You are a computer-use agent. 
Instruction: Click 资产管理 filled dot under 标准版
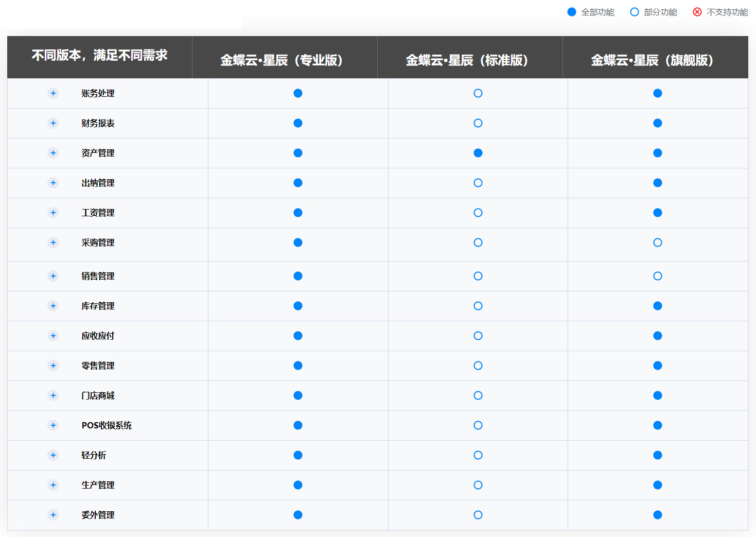coord(478,153)
